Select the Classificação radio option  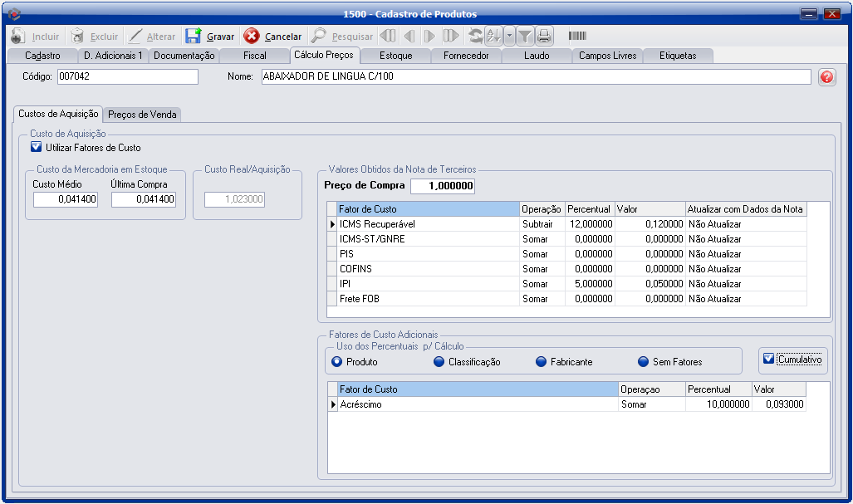[439, 362]
